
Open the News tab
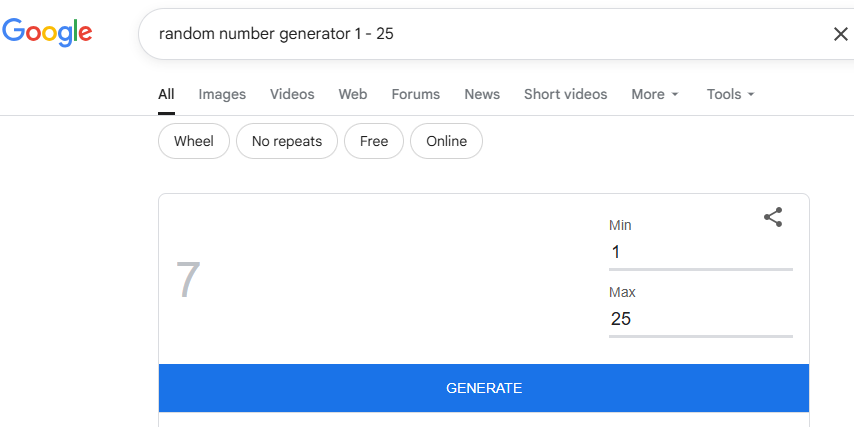point(482,94)
